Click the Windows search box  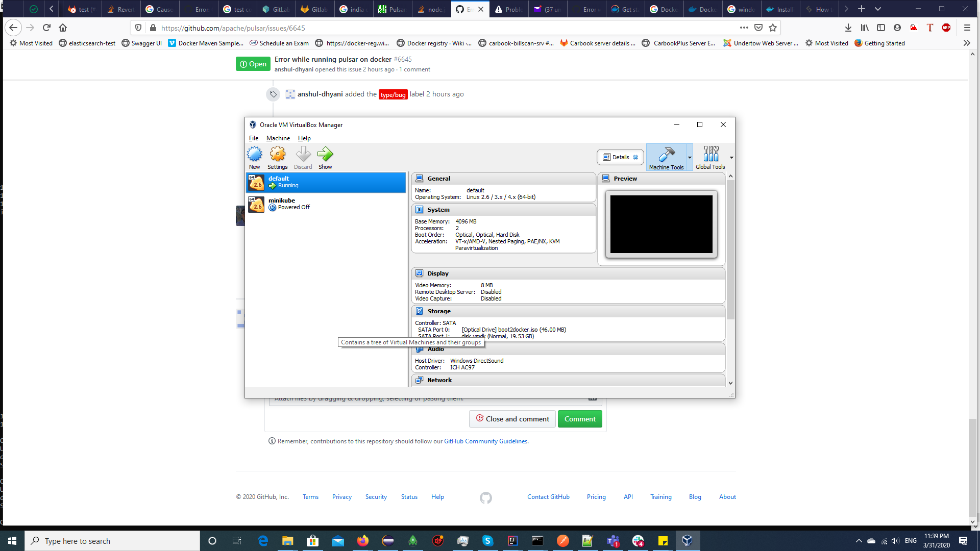[112, 541]
